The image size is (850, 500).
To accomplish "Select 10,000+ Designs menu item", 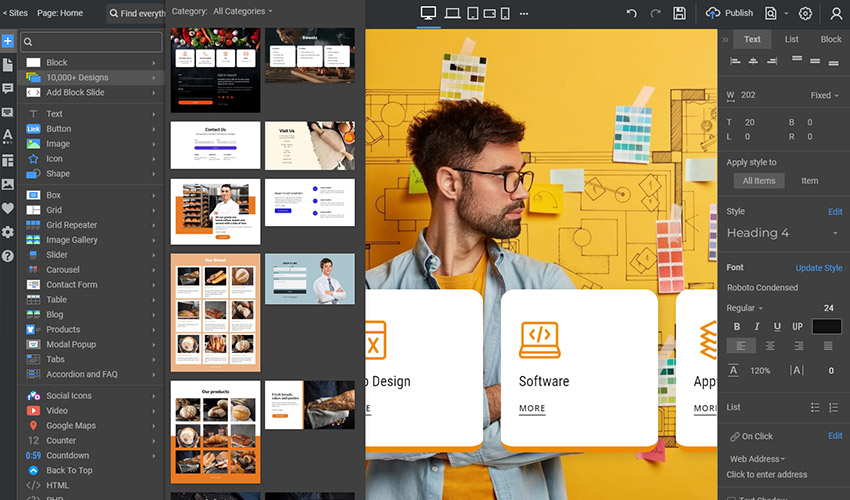I will [x=91, y=78].
